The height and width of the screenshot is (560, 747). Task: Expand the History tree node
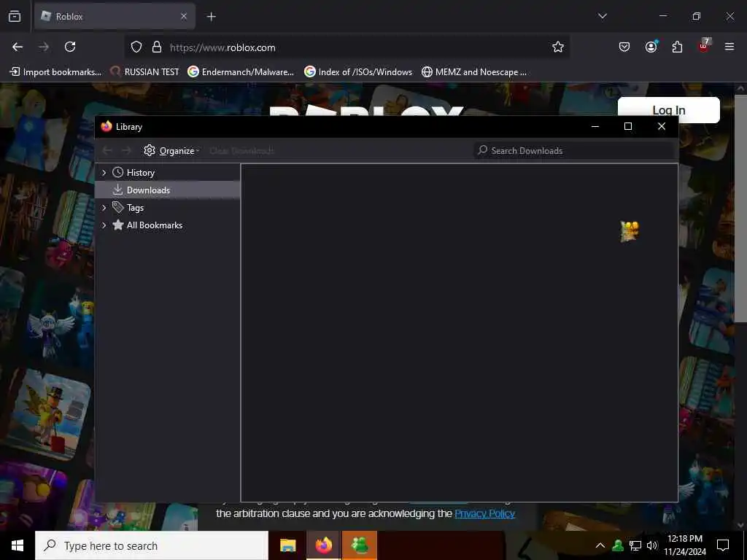click(x=104, y=172)
